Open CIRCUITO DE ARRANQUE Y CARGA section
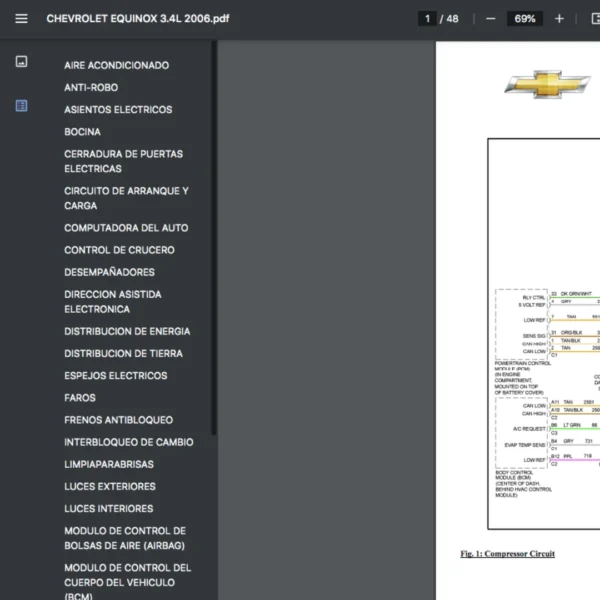The image size is (600, 600). [126, 198]
